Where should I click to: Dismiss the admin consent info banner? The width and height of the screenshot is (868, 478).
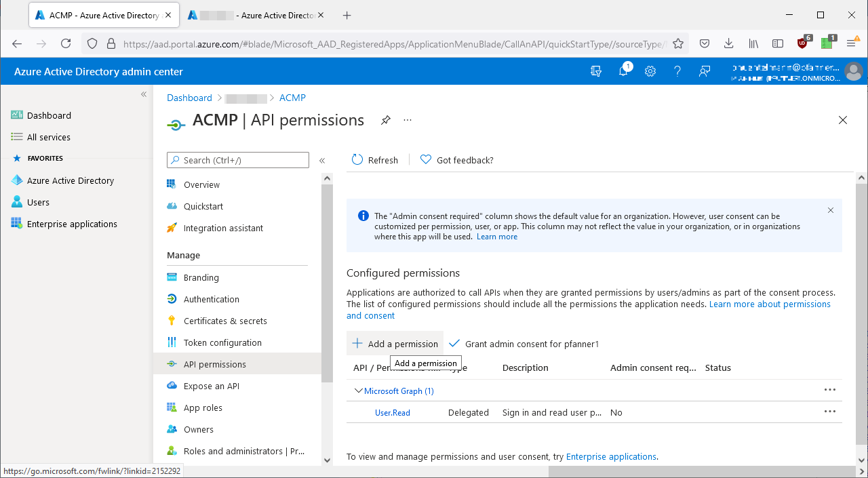831,210
